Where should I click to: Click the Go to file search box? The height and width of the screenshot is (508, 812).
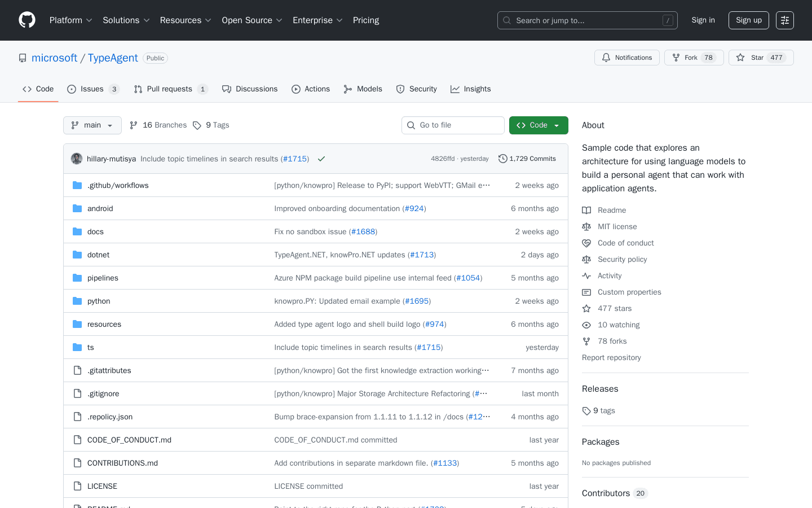coord(453,125)
